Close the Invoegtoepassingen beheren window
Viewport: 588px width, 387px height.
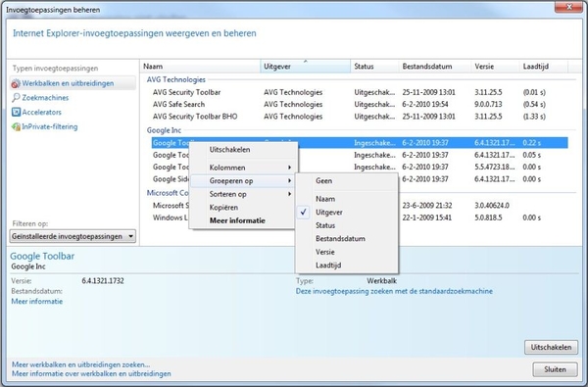(568, 7)
